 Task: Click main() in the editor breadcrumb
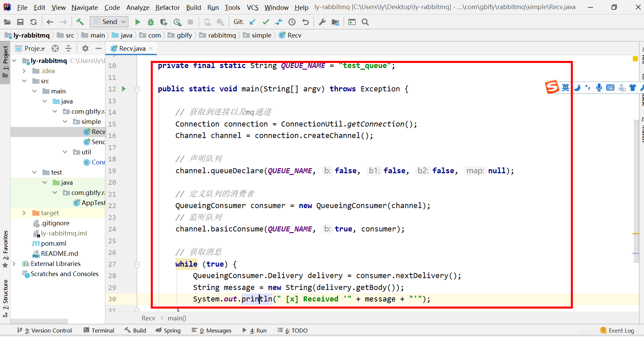pos(177,318)
